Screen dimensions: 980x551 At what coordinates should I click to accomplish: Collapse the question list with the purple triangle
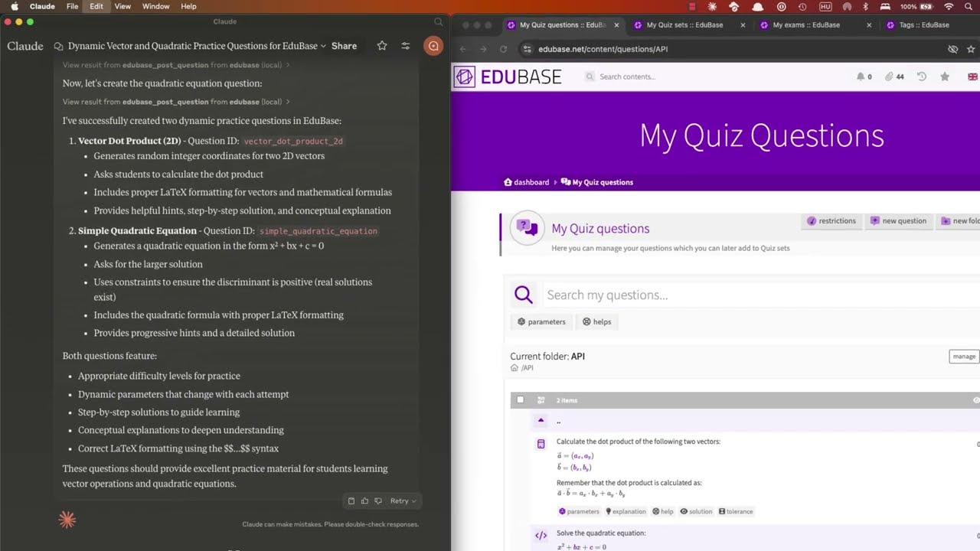click(541, 420)
